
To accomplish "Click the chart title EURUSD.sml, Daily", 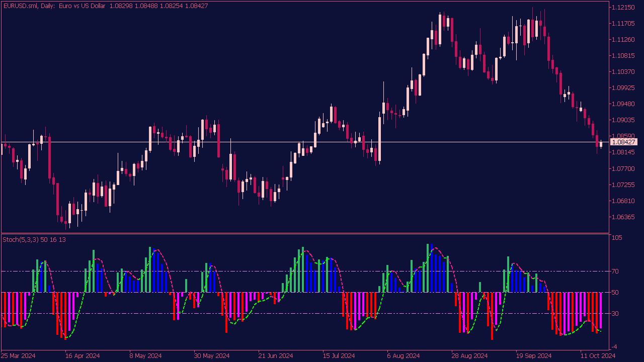I will point(29,6).
